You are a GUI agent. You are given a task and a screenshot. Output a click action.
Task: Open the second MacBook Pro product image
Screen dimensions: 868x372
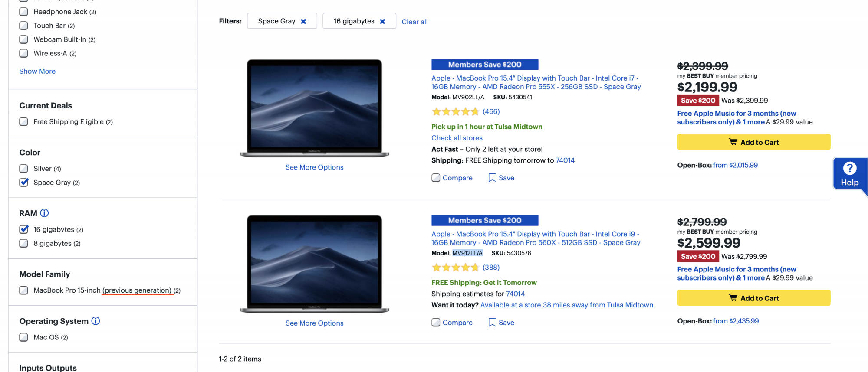(314, 264)
